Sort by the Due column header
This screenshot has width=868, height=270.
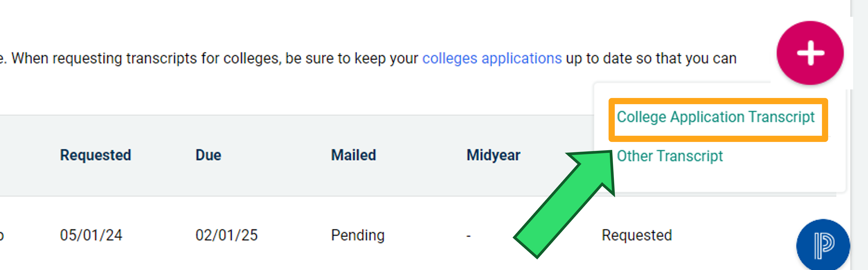click(208, 155)
